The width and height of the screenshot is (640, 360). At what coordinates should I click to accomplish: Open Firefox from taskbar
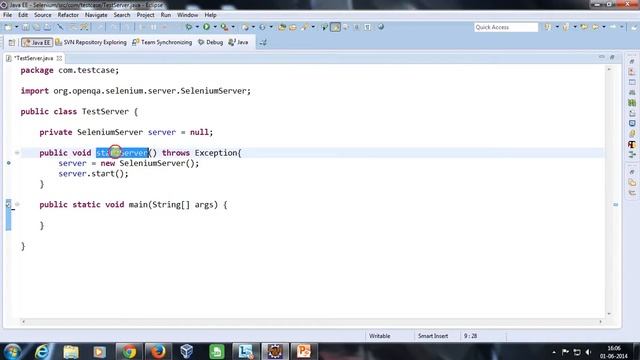pos(158,351)
